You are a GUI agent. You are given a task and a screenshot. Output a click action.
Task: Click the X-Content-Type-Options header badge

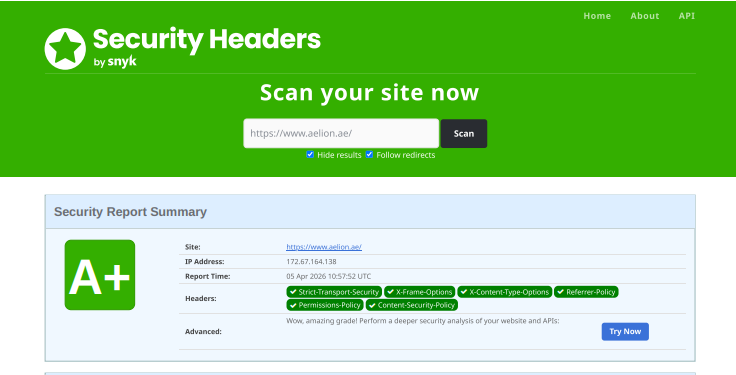click(x=505, y=292)
